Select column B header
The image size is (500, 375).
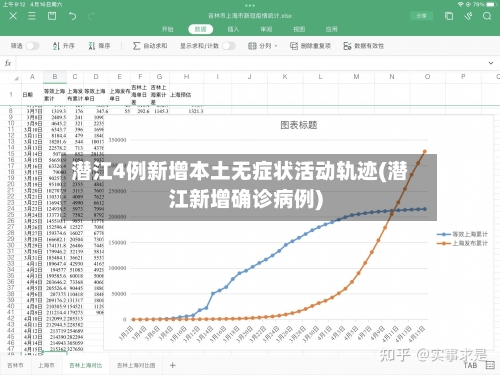(55, 77)
